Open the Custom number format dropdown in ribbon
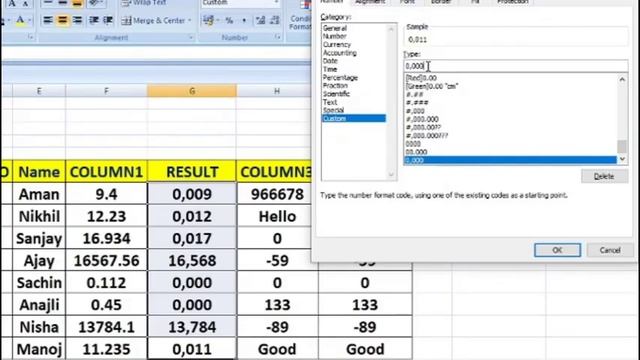640x360 pixels. coord(276,2)
